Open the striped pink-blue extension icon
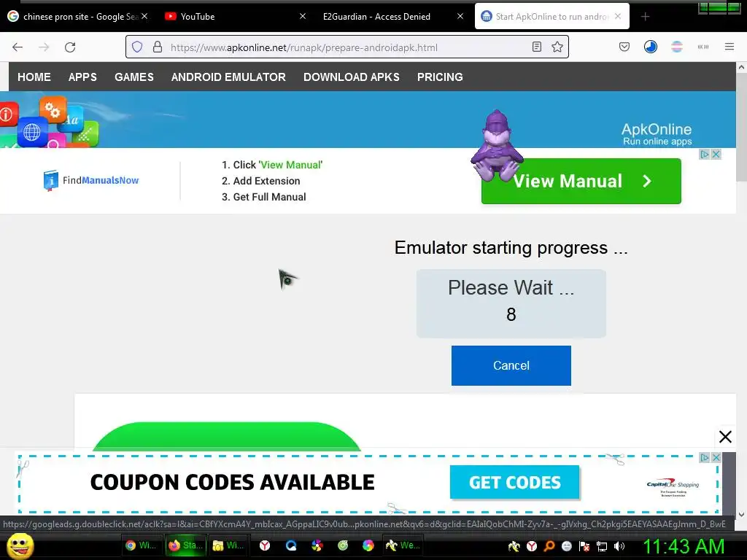747x560 pixels. (676, 47)
